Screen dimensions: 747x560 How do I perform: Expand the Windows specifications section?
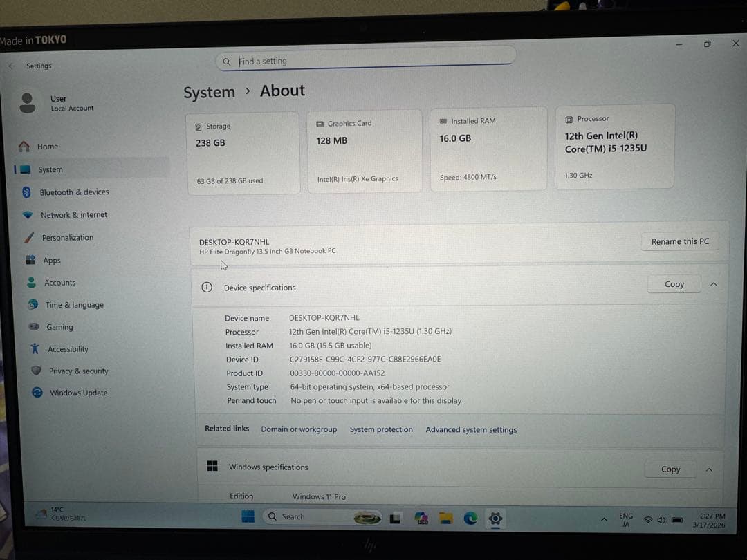tap(709, 469)
